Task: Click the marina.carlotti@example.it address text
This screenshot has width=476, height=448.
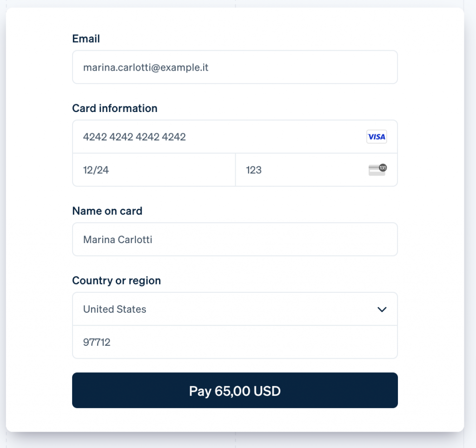Action: 145,67
